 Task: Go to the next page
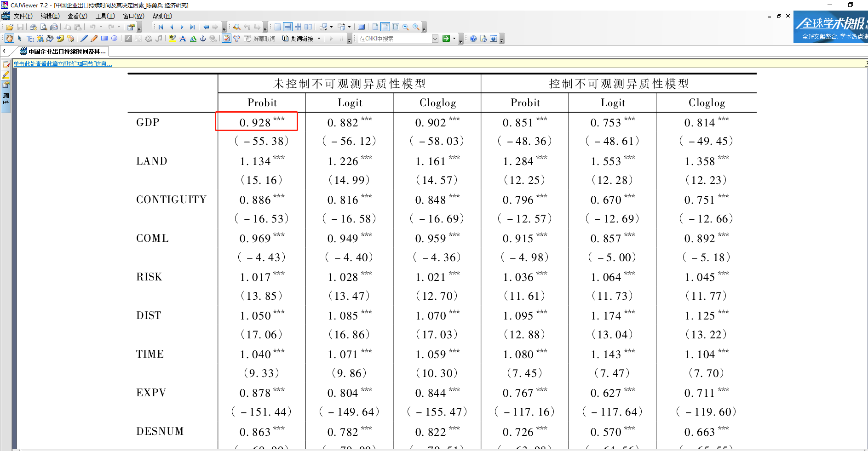(182, 27)
